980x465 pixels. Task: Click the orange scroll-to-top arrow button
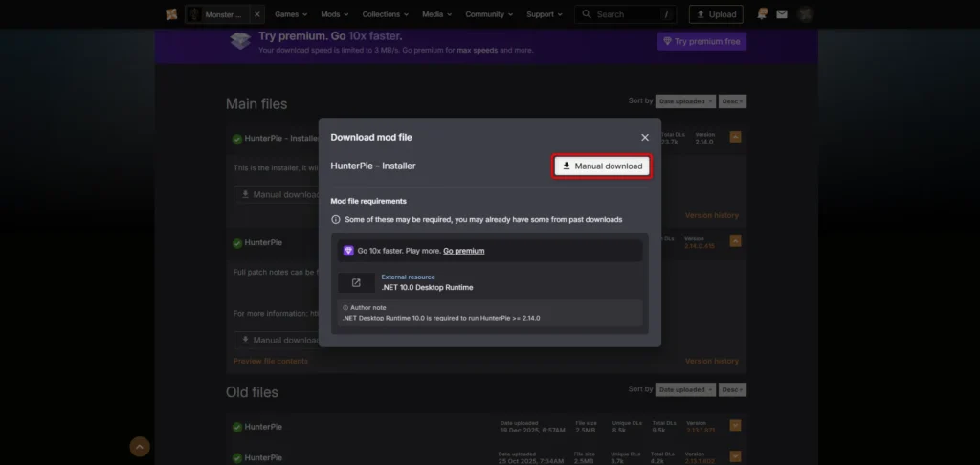coord(140,447)
